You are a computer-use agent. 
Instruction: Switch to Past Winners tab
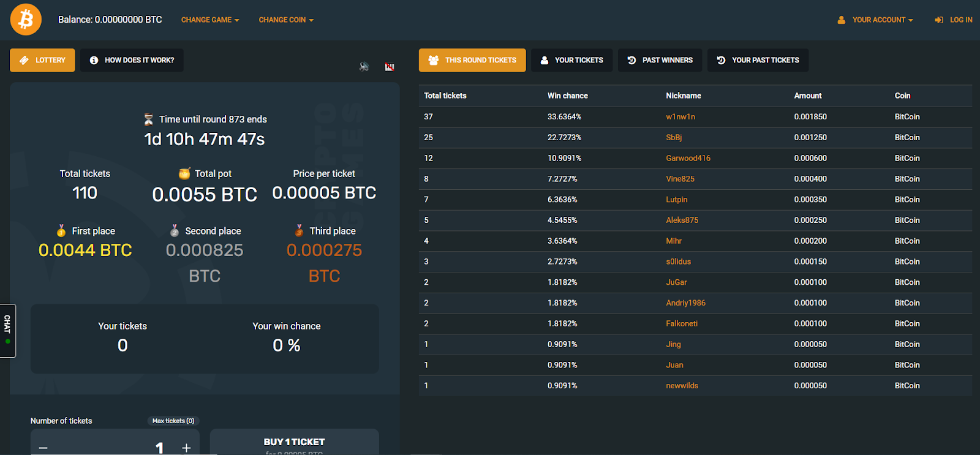point(660,60)
